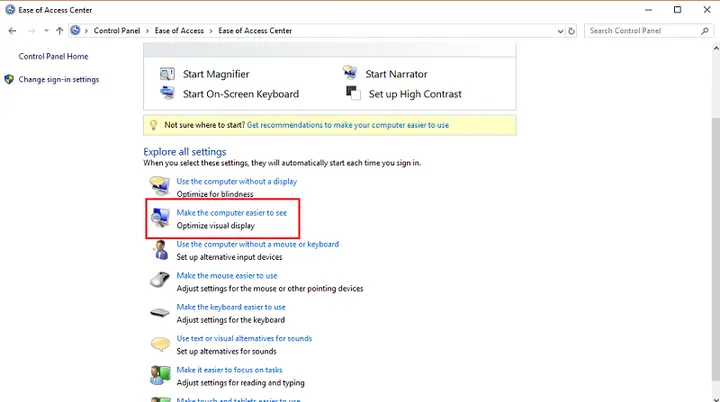Click the Ease of Access window title icon
This screenshot has height=402, width=720.
click(x=10, y=10)
